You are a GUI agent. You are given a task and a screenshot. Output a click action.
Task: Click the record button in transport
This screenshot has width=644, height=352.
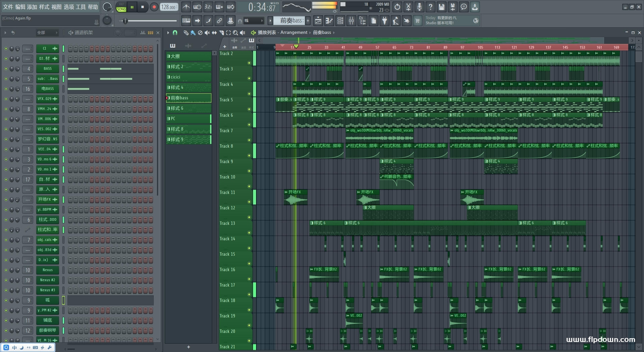[x=154, y=7]
